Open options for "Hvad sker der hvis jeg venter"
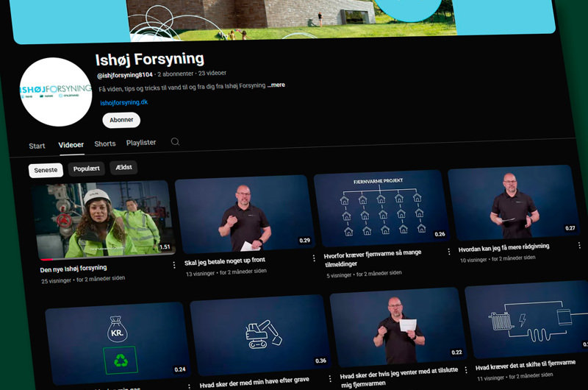 (x=465, y=370)
